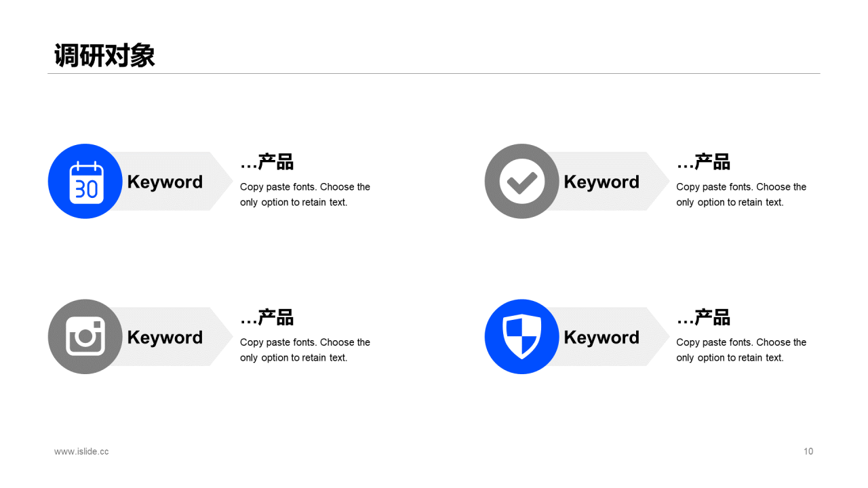The width and height of the screenshot is (868, 488).
Task: Select the blue shield icon
Action: (x=522, y=336)
